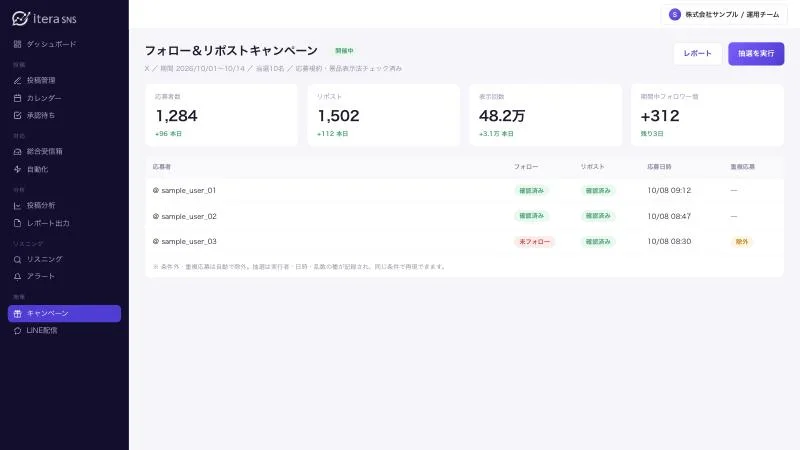Click the pencil icon beside 投稿管理
800x450 pixels.
point(17,81)
